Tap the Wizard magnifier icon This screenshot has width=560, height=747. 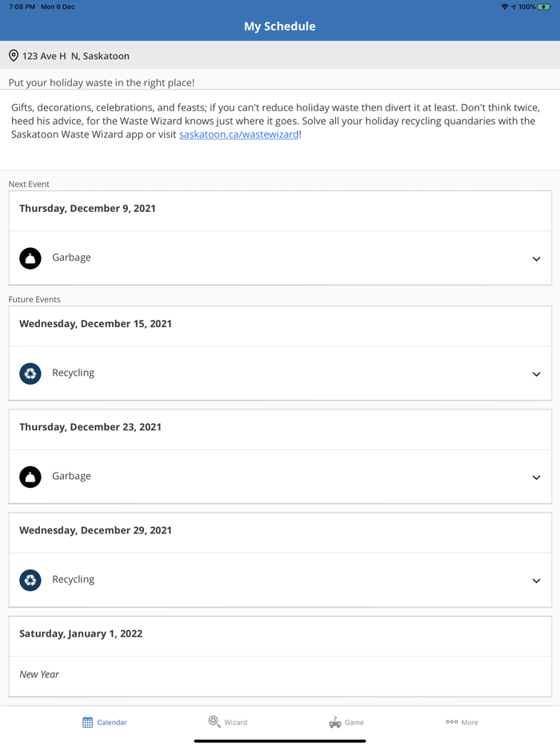(x=214, y=721)
